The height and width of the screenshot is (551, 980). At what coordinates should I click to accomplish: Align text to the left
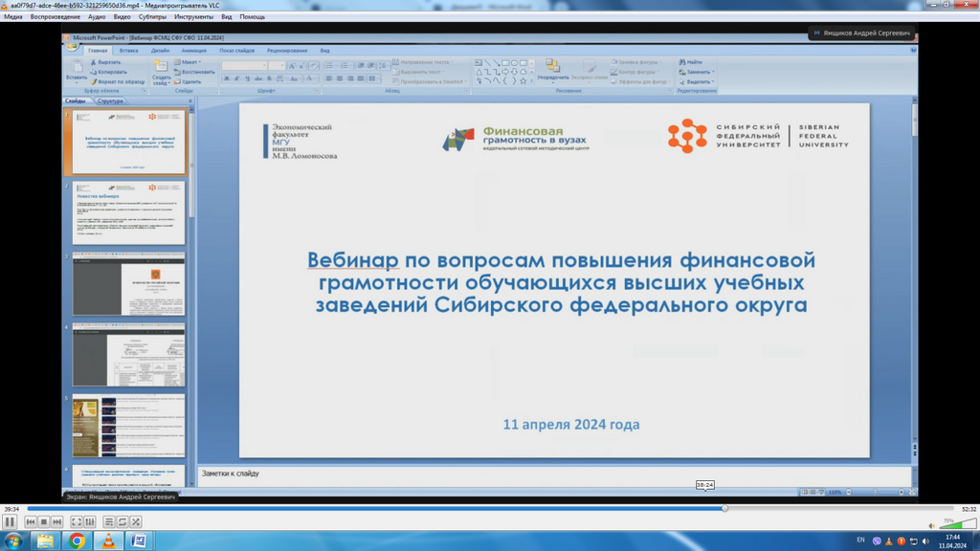pos(329,78)
